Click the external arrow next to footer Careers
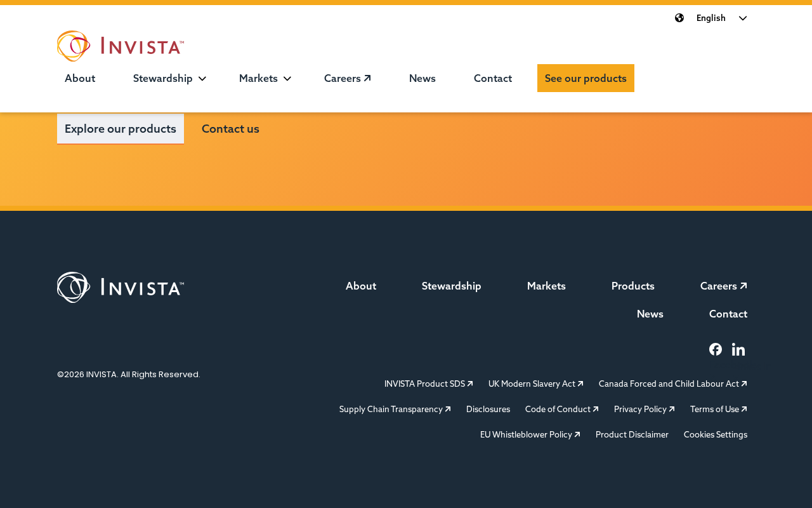Image resolution: width=812 pixels, height=508 pixels. coord(743,286)
